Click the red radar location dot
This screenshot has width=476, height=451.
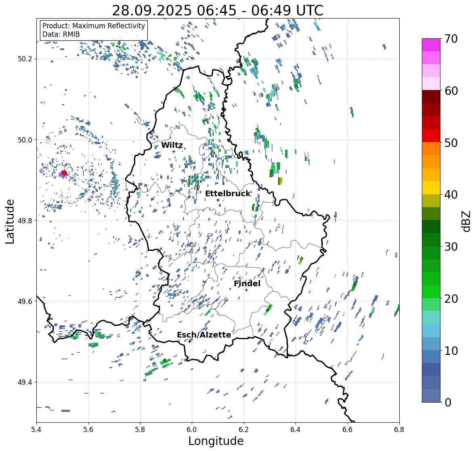click(64, 173)
